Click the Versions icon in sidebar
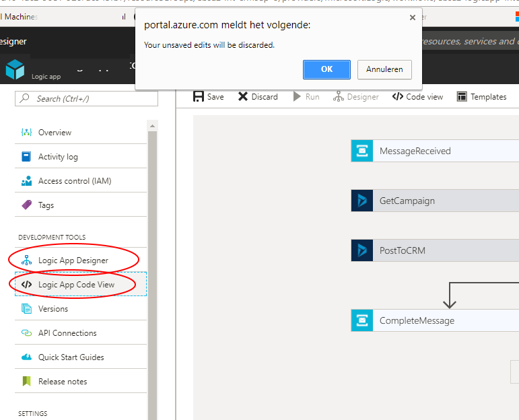 (x=27, y=309)
